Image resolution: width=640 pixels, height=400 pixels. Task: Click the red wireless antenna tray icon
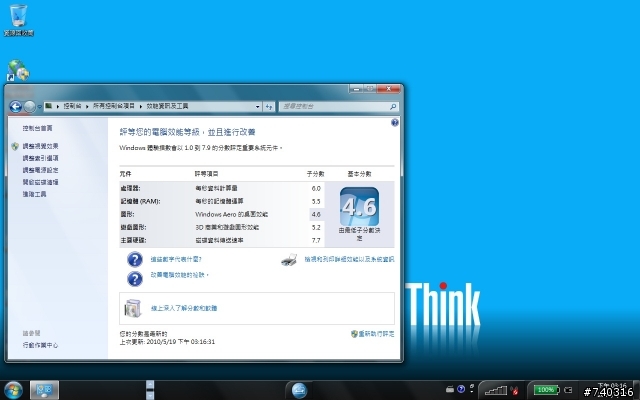point(514,391)
